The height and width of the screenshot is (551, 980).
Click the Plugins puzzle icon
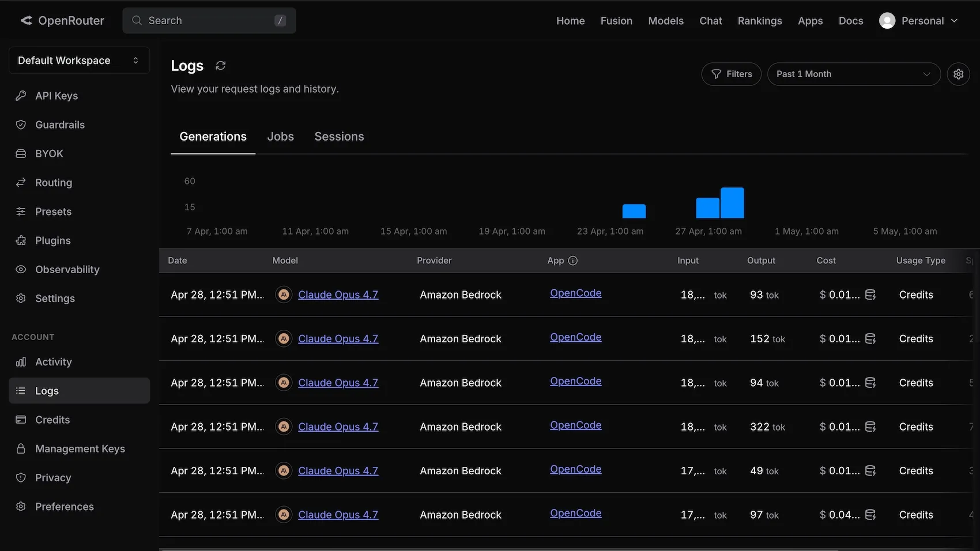(21, 240)
